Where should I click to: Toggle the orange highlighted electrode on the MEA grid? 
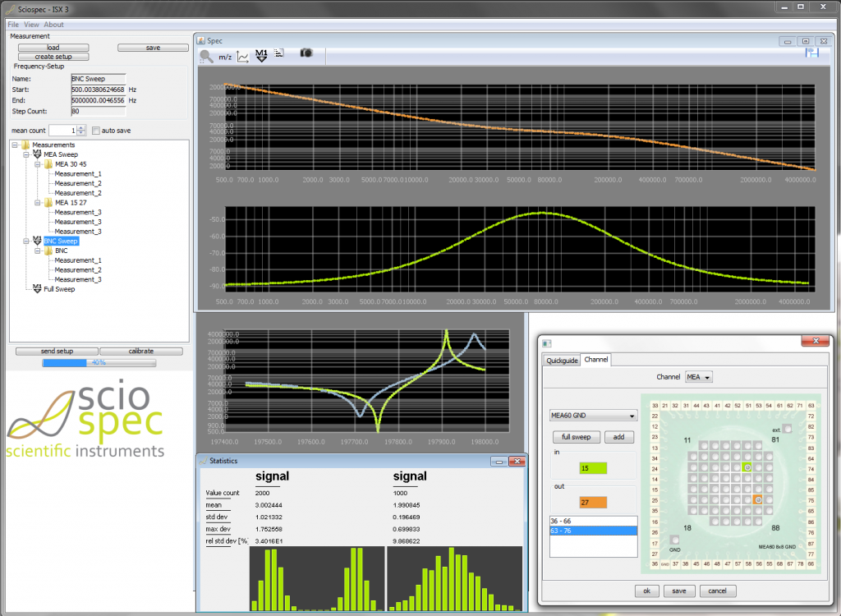[x=758, y=500]
